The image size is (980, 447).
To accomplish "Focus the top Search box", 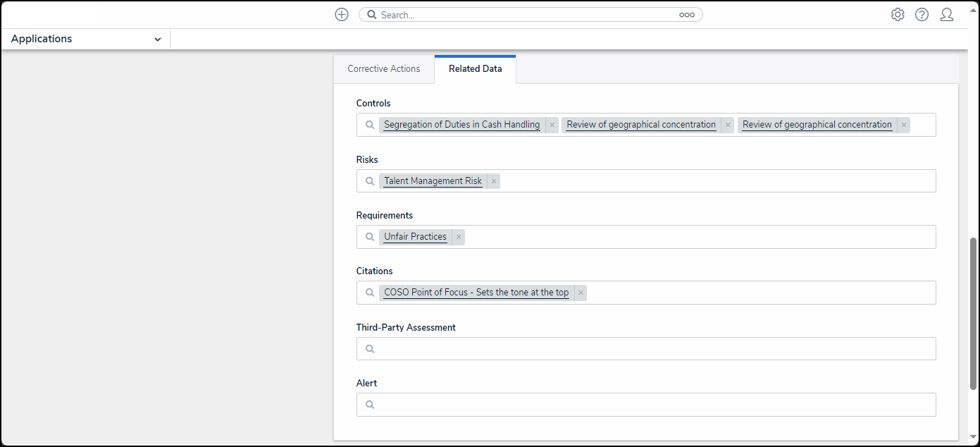I will coord(528,15).
